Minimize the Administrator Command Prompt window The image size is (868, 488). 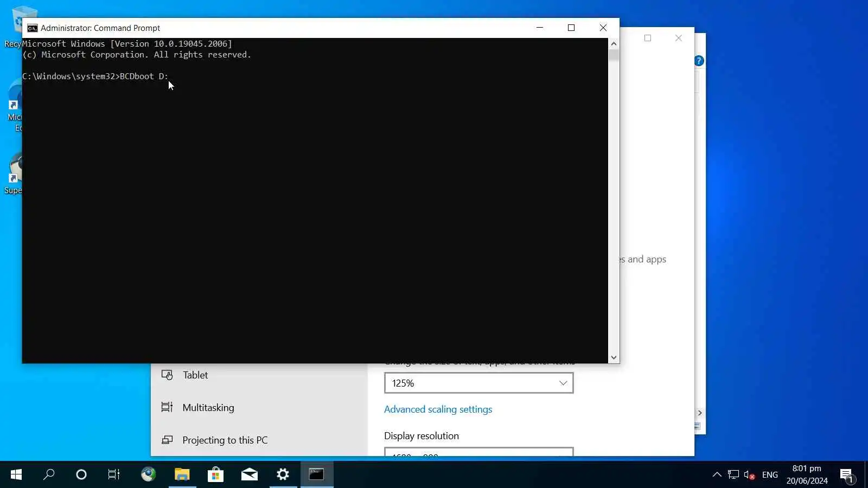tap(540, 28)
